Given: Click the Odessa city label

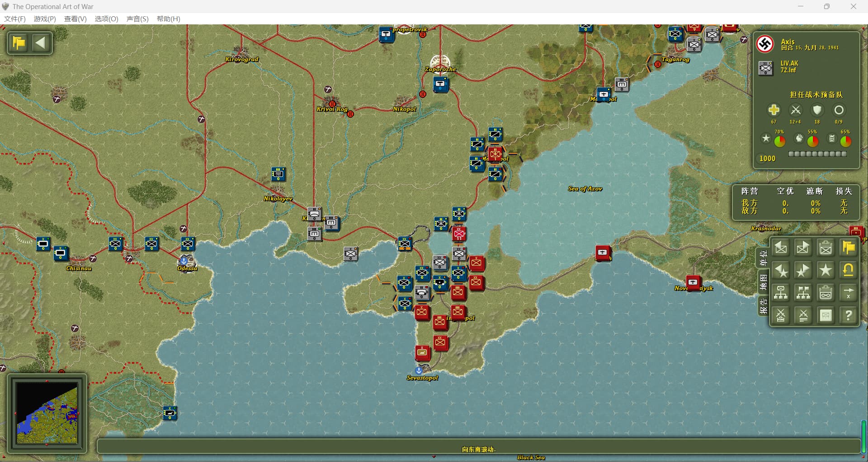Looking at the screenshot, I should [187, 268].
